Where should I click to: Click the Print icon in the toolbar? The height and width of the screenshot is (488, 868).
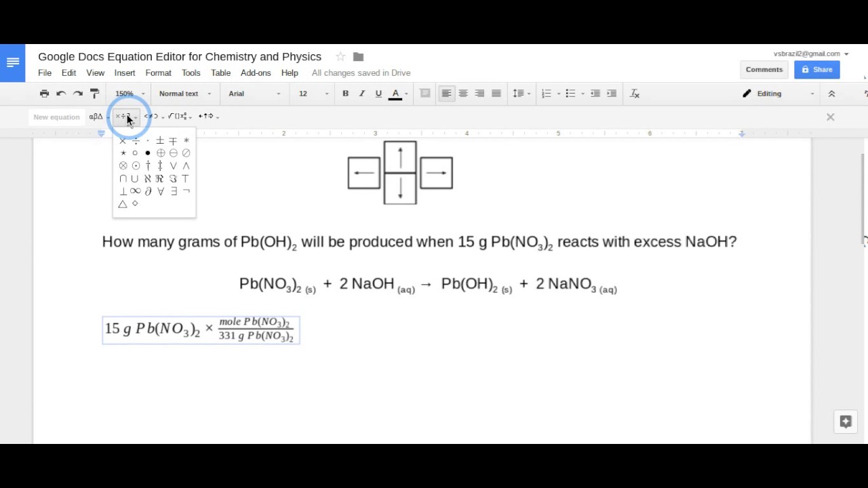(44, 94)
